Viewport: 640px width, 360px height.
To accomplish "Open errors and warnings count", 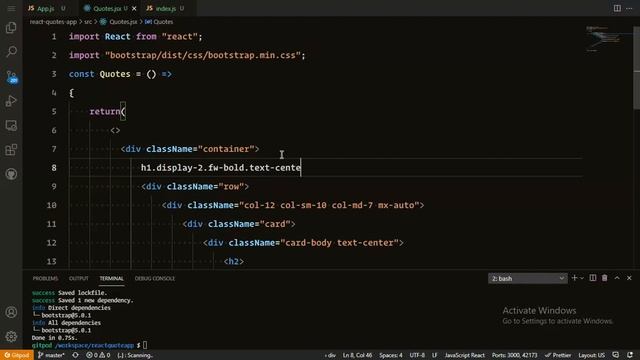I will pos(98,355).
